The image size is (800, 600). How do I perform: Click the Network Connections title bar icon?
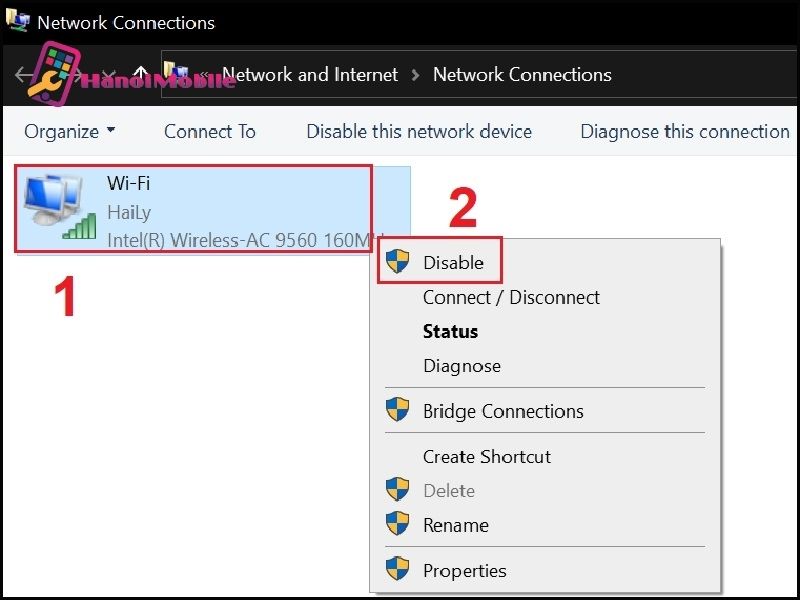[x=17, y=20]
